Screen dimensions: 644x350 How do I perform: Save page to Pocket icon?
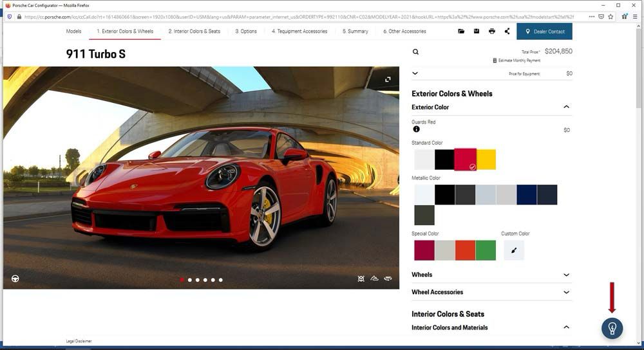tap(601, 17)
